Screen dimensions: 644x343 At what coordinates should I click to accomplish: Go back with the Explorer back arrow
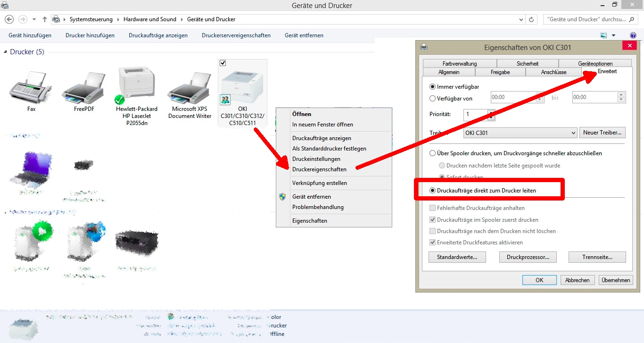pos(9,19)
